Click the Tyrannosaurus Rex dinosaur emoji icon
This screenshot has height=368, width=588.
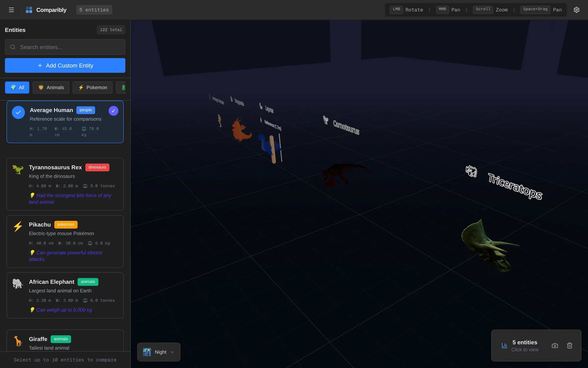pyautogui.click(x=18, y=169)
